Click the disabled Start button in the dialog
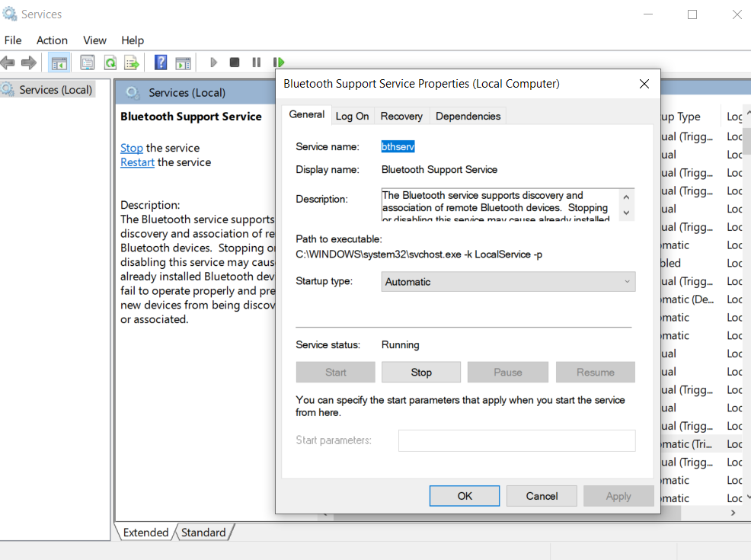The image size is (751, 560). [335, 373]
